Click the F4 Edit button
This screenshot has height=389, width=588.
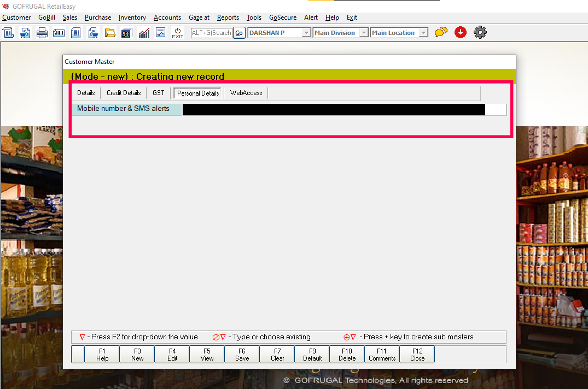pyautogui.click(x=172, y=355)
